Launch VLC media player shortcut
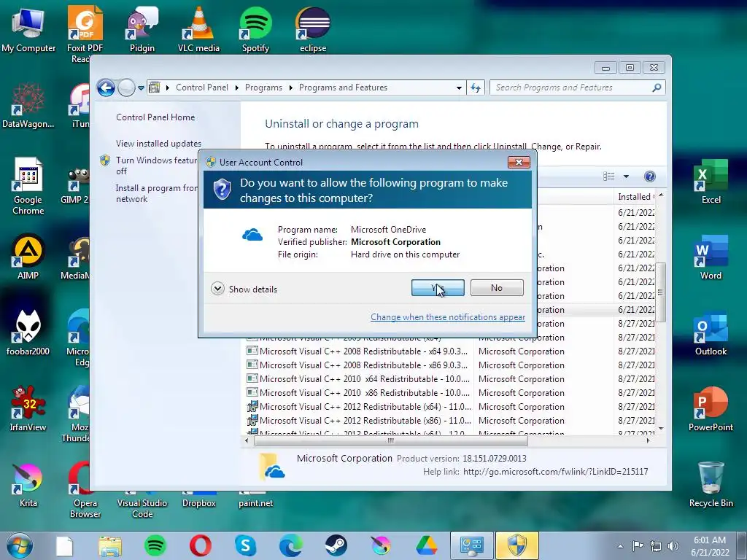Screen dimensions: 747x560 click(x=198, y=30)
